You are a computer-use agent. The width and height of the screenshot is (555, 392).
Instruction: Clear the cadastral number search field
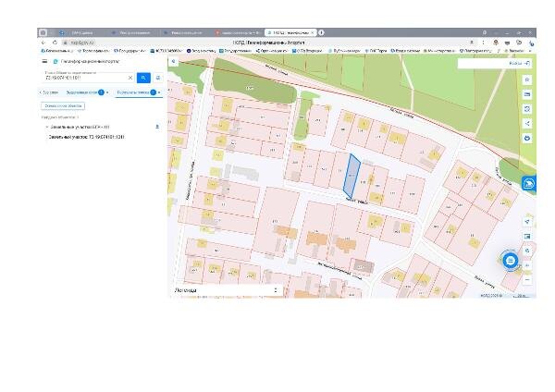(x=130, y=78)
